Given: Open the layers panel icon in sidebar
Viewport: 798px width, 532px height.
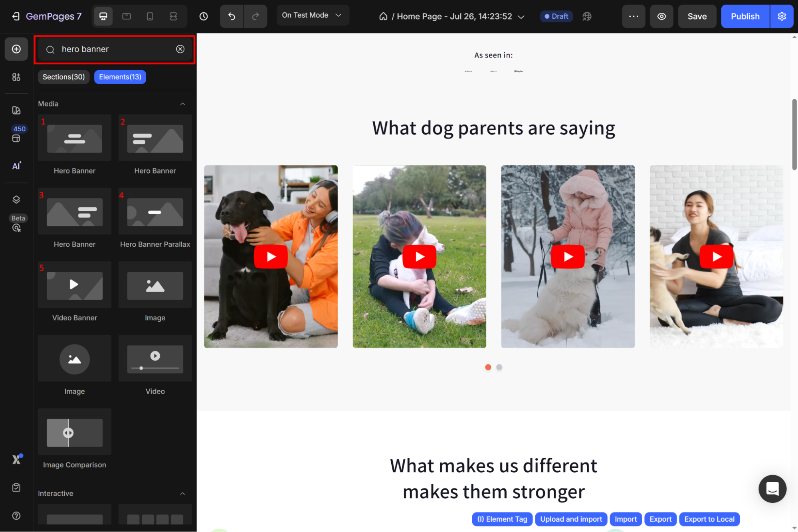Looking at the screenshot, I should (16, 200).
